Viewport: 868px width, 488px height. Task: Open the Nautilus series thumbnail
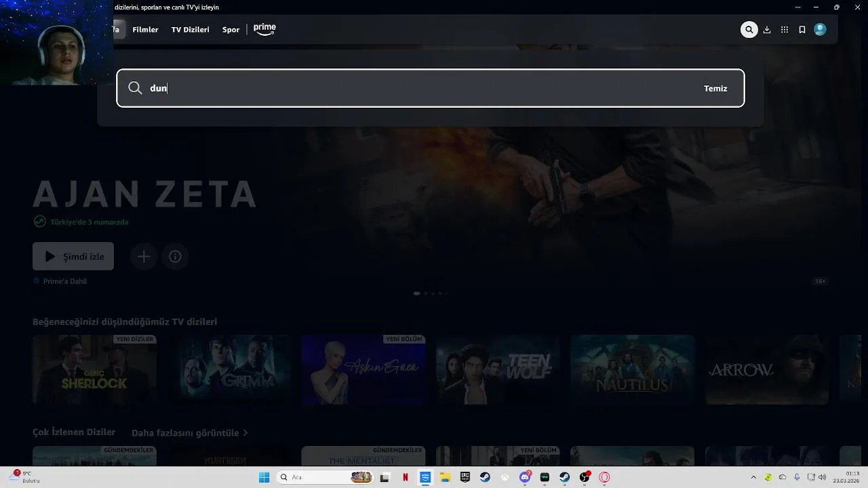coord(632,369)
